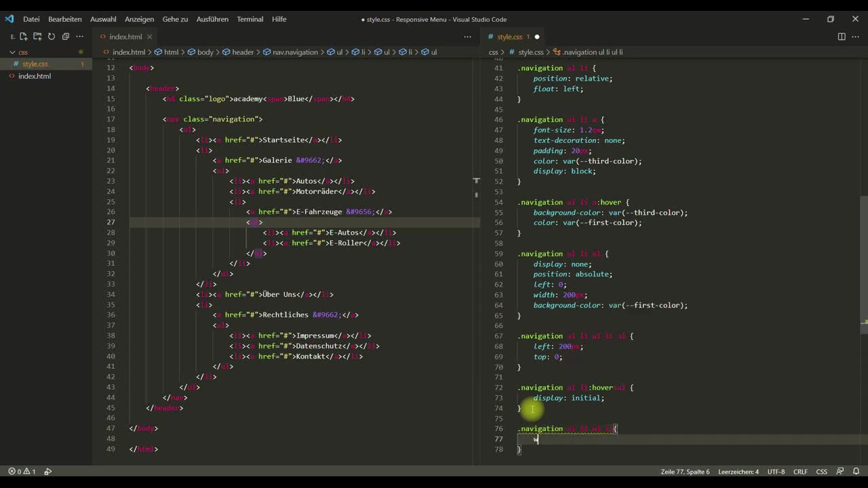The image size is (868, 488).
Task: Click 'text-decoration: none;' on line 47
Action: (x=579, y=140)
